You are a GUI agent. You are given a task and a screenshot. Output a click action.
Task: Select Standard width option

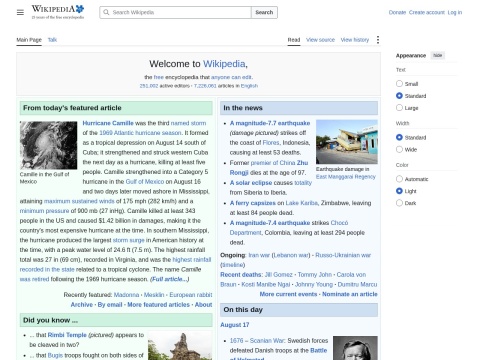click(399, 137)
